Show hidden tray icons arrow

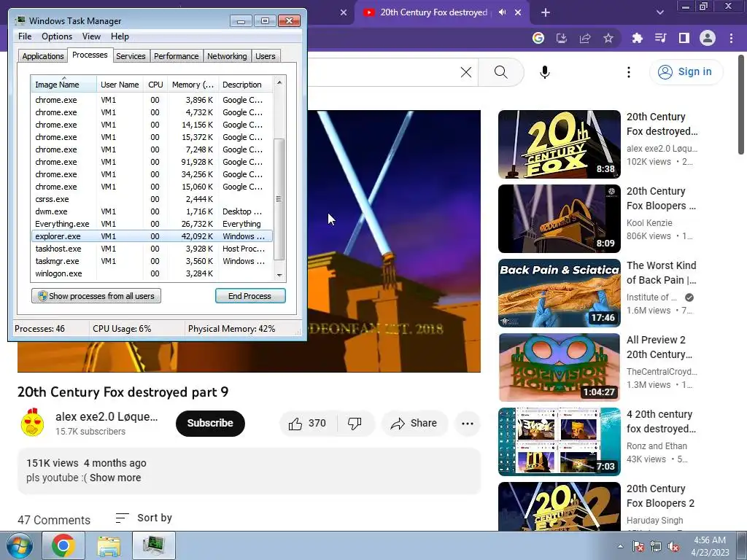(x=620, y=546)
